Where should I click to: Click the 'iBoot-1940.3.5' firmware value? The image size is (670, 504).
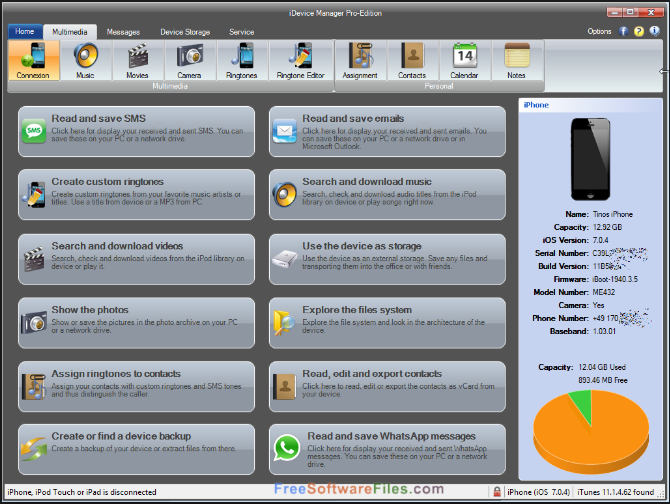(615, 279)
